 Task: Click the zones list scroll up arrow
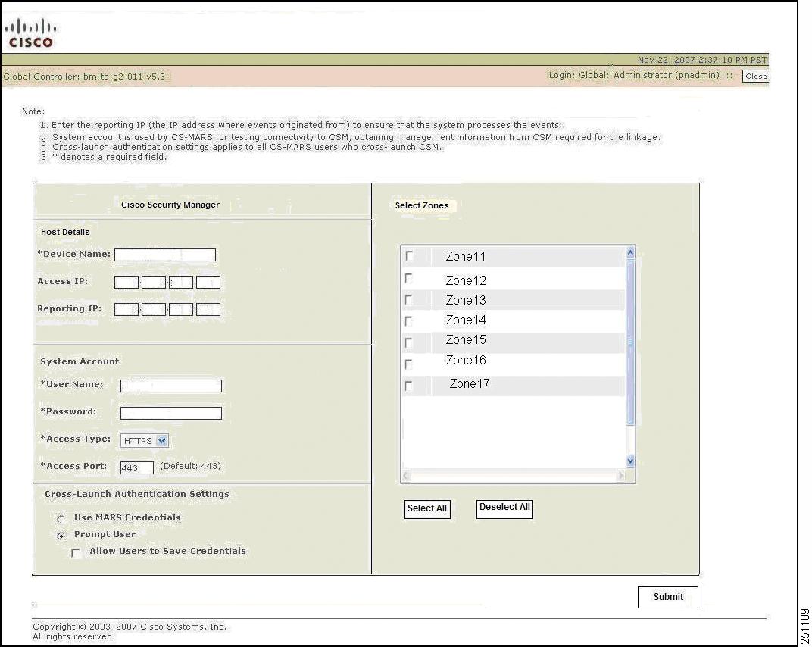point(630,253)
